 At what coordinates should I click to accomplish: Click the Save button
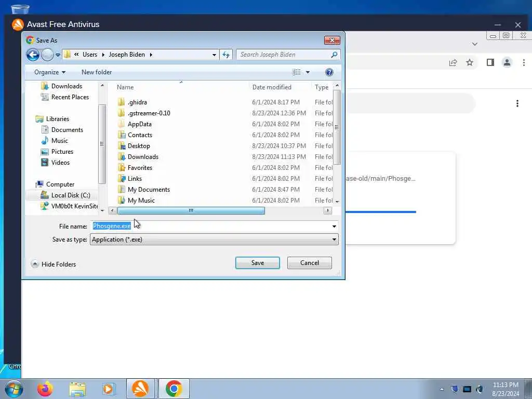tap(258, 263)
